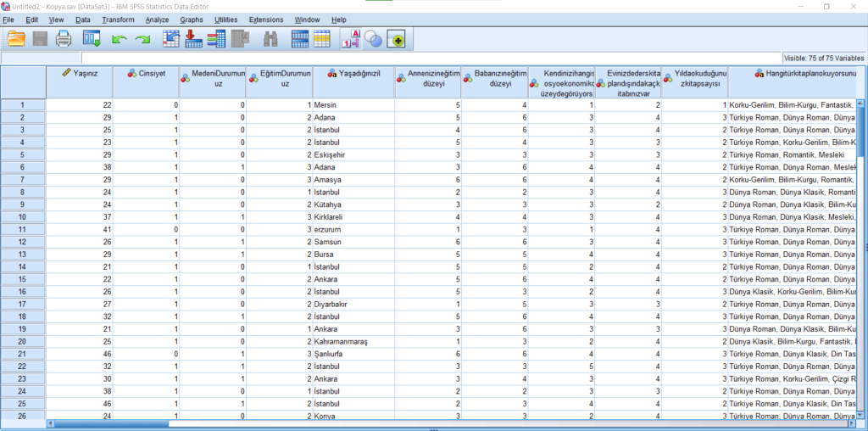Click the Save this document icon
The height and width of the screenshot is (431, 868).
[x=40, y=38]
